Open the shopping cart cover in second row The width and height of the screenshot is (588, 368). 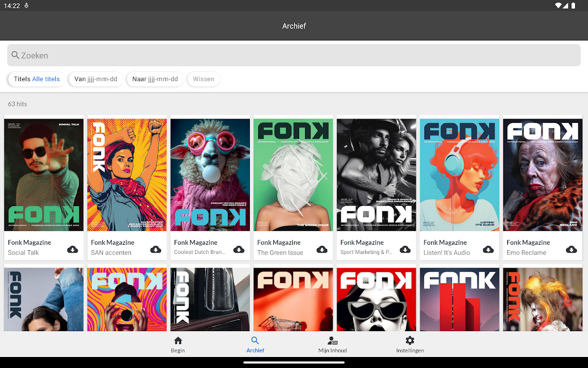tap(294, 299)
